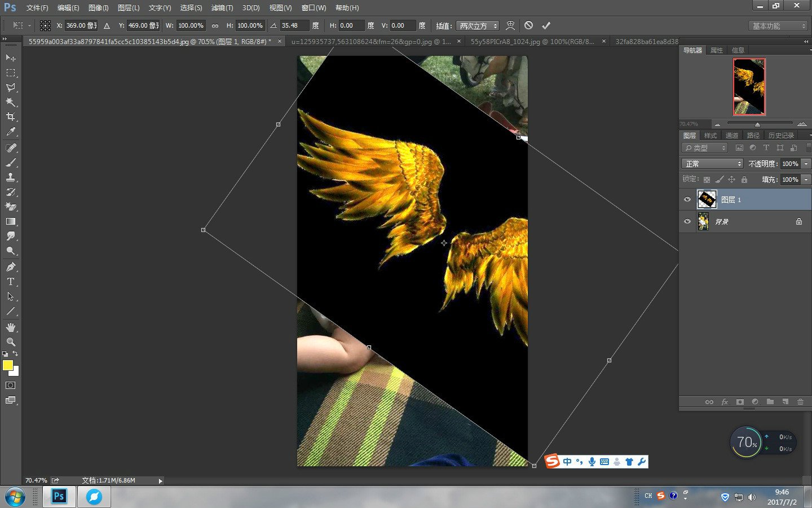Commit the transform with checkmark
Viewport: 812px width, 508px height.
[x=546, y=25]
